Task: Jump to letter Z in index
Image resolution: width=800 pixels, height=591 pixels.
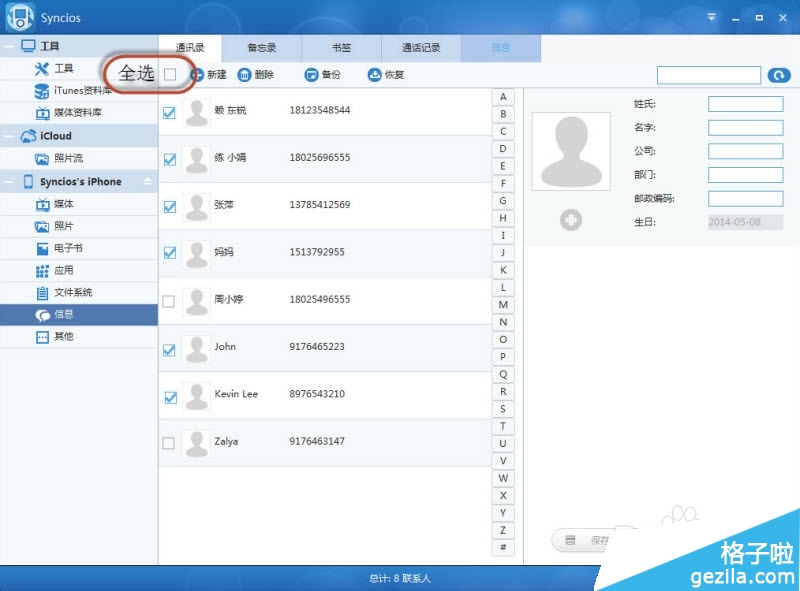Action: (503, 530)
